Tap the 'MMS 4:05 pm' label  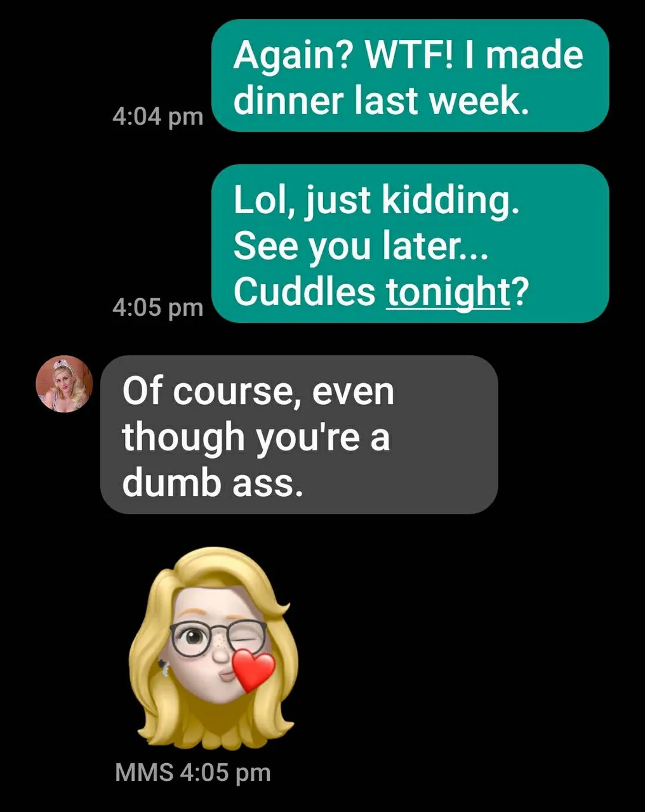click(x=193, y=773)
